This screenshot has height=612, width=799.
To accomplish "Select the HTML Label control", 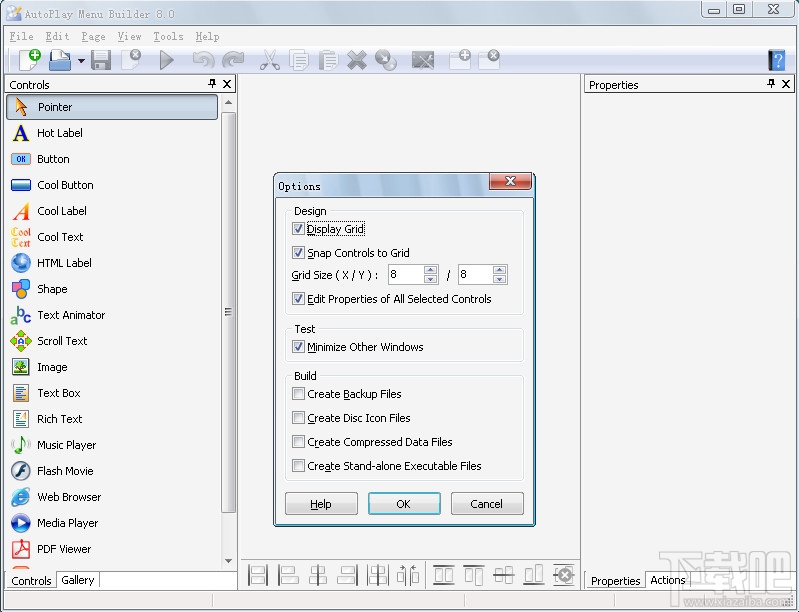I will click(x=112, y=263).
